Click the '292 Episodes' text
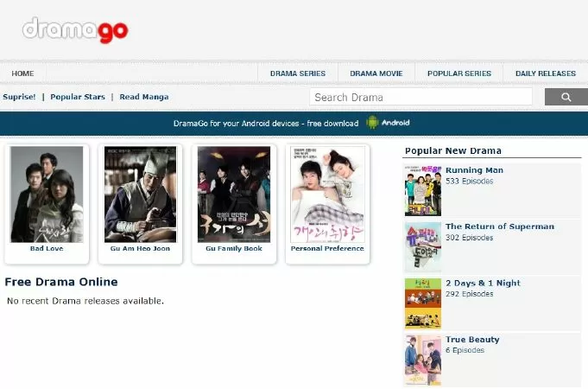Screen dimensions: 588x389 coord(470,294)
